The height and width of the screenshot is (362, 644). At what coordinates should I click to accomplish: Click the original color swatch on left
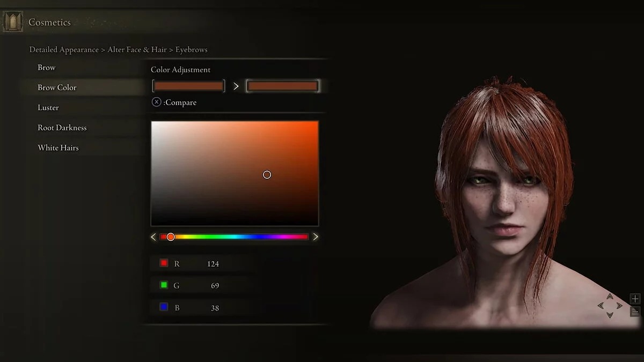click(188, 86)
